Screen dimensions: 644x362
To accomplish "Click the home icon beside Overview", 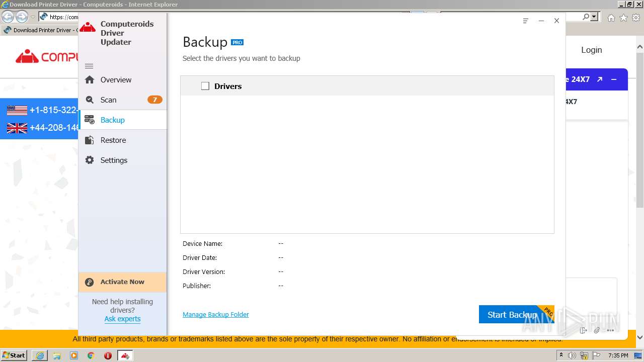I will [90, 79].
